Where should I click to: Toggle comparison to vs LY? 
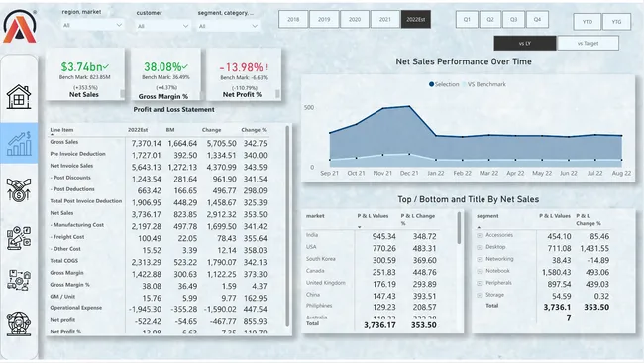click(x=525, y=43)
